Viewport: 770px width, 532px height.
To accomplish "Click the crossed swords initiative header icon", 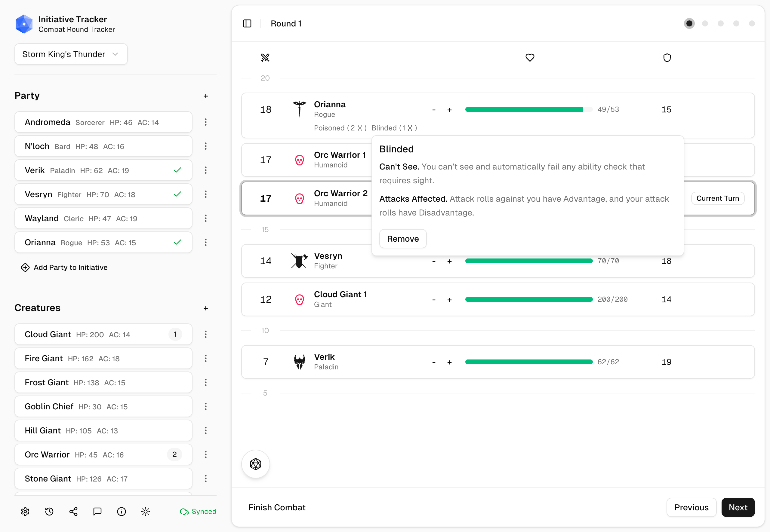I will coord(265,58).
